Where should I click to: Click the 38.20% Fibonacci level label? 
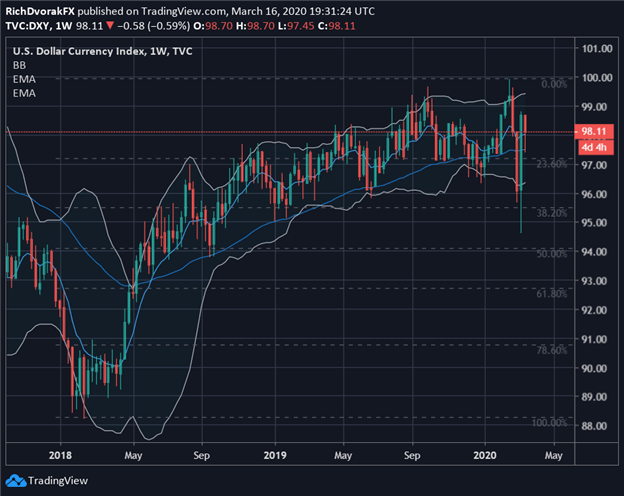point(550,214)
